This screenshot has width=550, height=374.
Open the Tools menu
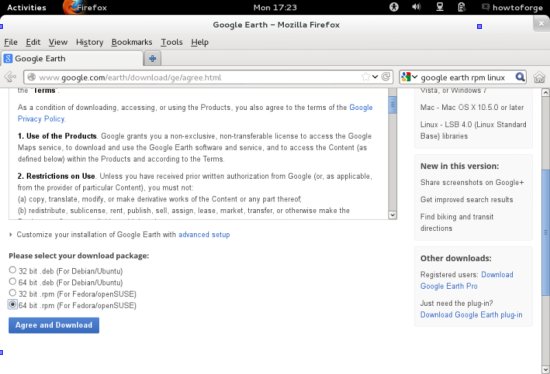(172, 42)
